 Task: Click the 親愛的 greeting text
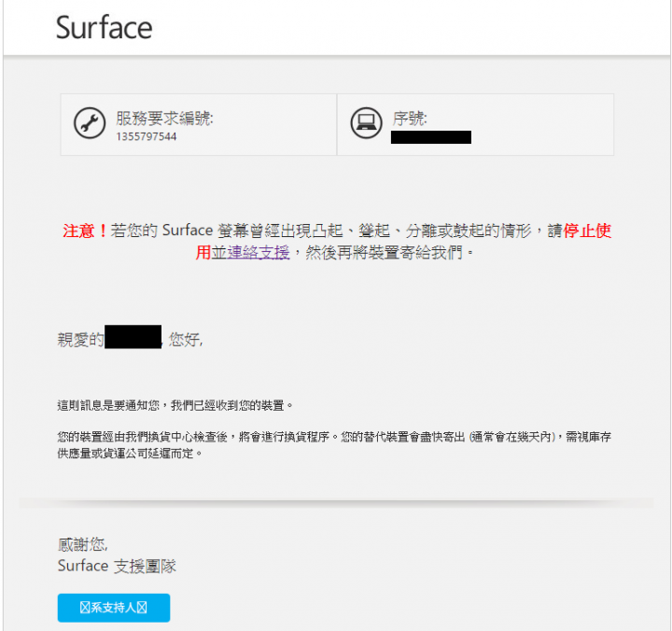point(80,340)
